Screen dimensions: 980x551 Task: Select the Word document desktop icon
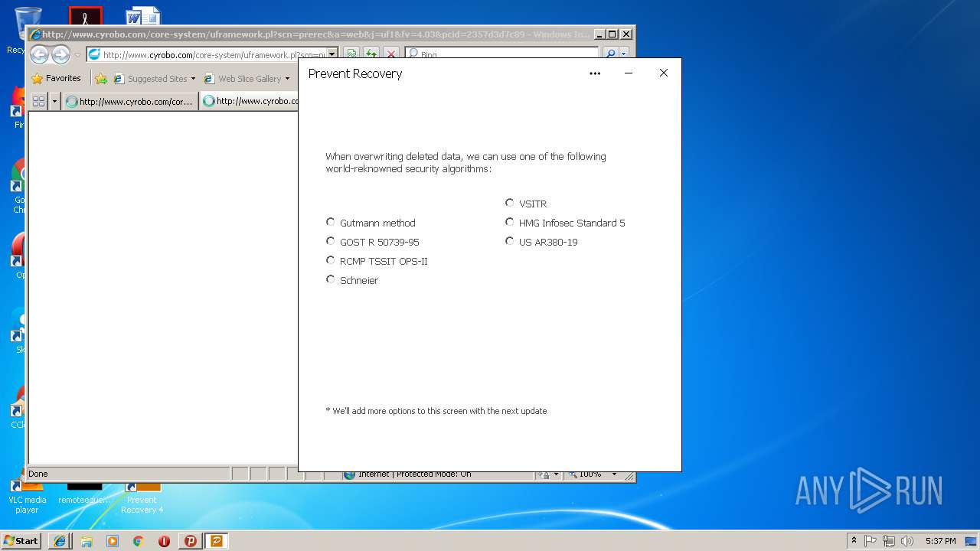click(143, 16)
